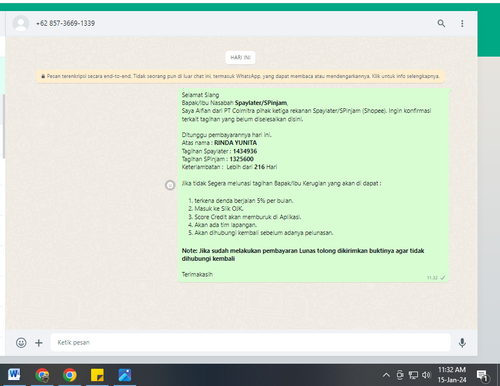
Task: Open attachment plus icon
Action: 39,343
